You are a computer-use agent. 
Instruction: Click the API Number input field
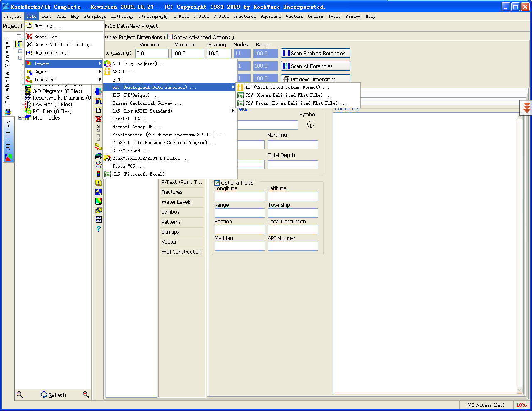(293, 246)
